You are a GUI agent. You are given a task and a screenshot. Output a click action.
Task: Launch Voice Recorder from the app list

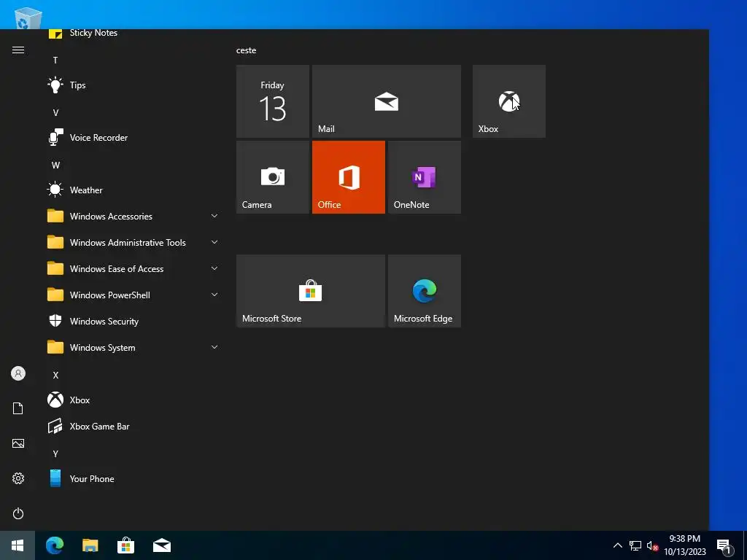[133, 138]
